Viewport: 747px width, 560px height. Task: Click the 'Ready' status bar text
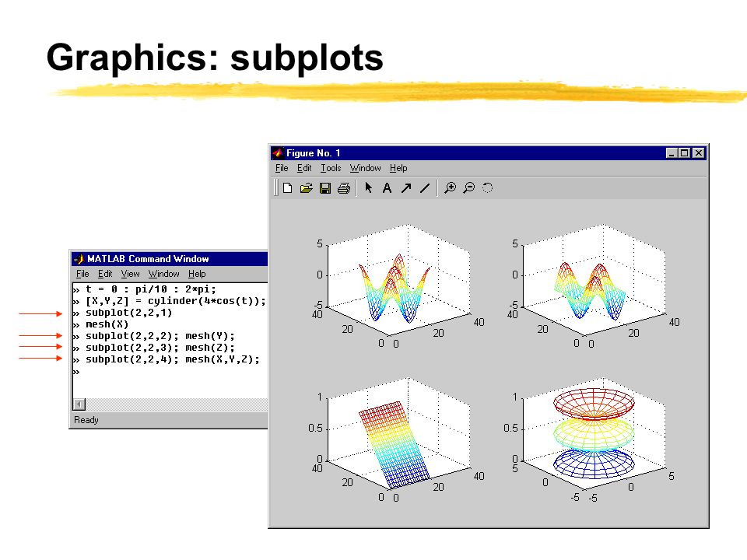tap(86, 420)
